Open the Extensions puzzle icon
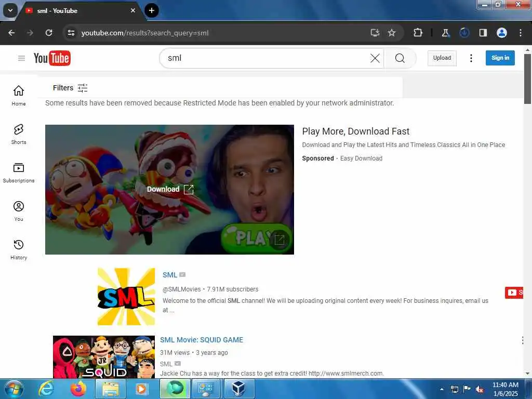Image resolution: width=532 pixels, height=399 pixels. [x=418, y=33]
